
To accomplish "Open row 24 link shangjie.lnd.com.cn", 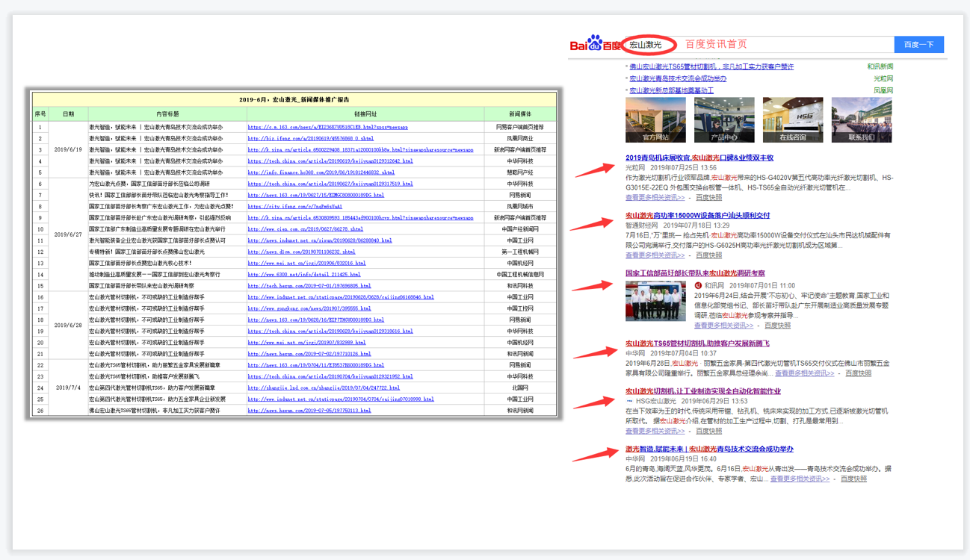I will (323, 388).
